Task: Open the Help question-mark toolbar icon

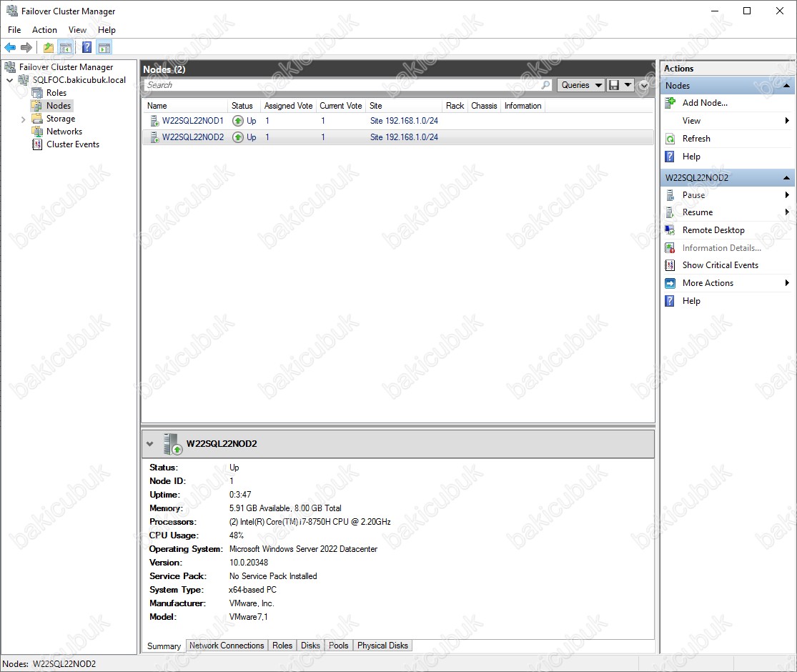Action: point(87,48)
